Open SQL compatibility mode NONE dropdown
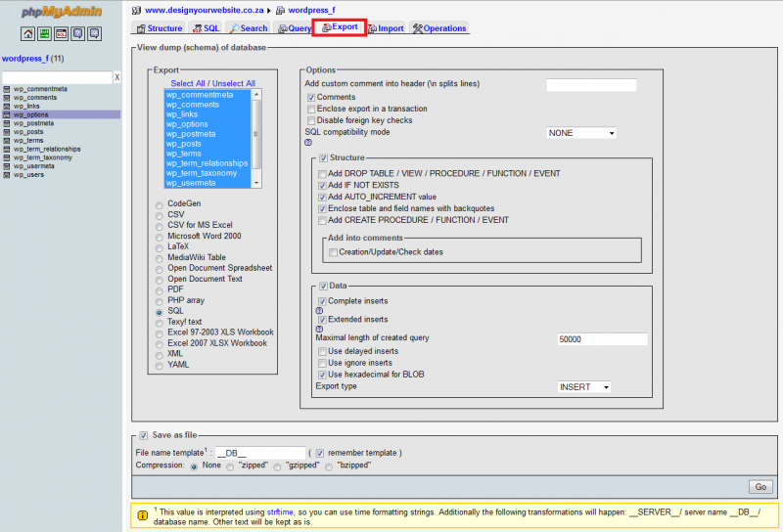Screen dimensions: 783x532 [x=581, y=133]
